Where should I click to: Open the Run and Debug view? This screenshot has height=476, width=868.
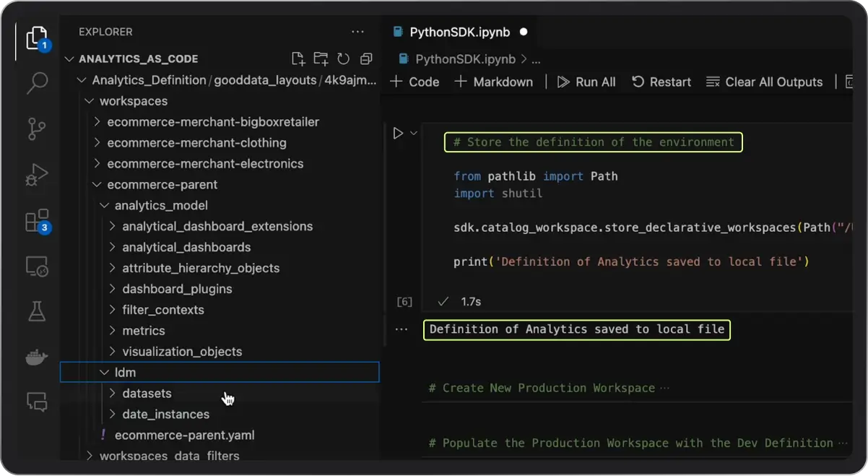click(36, 174)
